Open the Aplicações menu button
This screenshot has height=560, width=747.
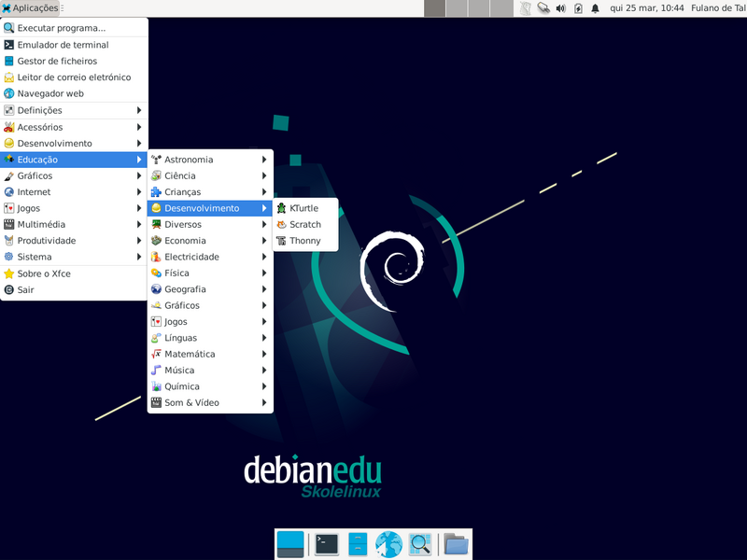point(31,8)
